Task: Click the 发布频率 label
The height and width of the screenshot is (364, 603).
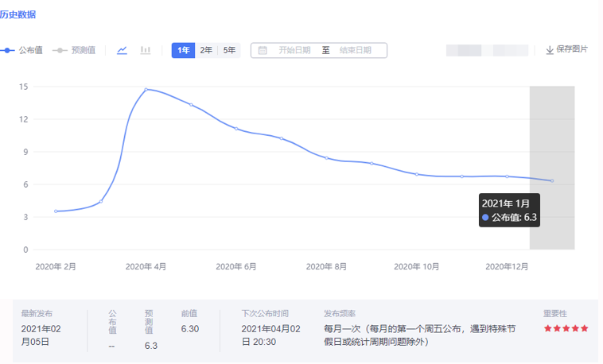Action: [340, 314]
